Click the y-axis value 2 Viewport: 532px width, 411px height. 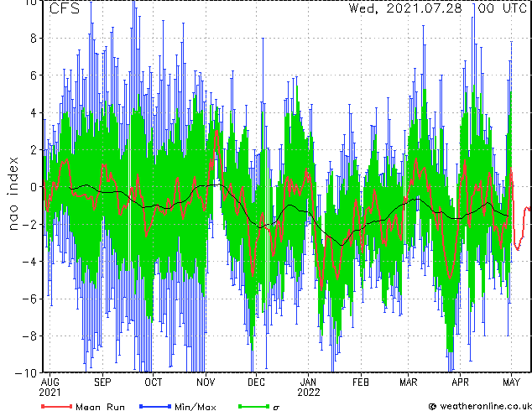(34, 150)
